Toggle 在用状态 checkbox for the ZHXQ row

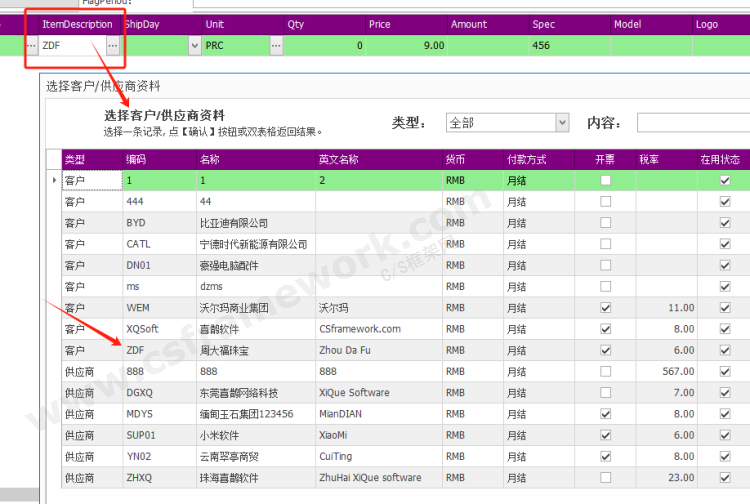(x=725, y=478)
